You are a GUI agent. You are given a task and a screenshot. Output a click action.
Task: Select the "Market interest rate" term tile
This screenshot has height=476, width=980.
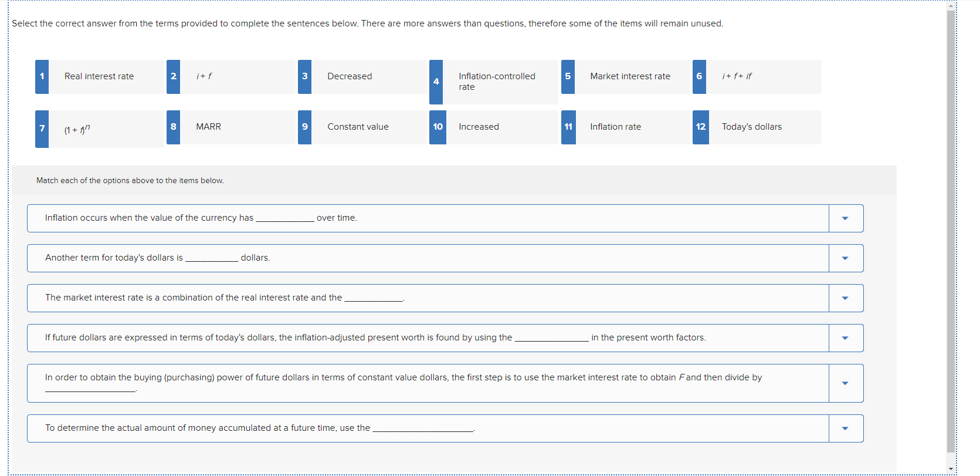point(630,76)
